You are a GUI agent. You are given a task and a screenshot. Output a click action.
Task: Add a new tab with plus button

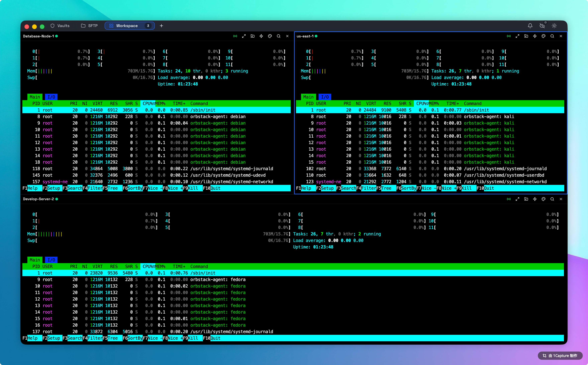pos(161,26)
